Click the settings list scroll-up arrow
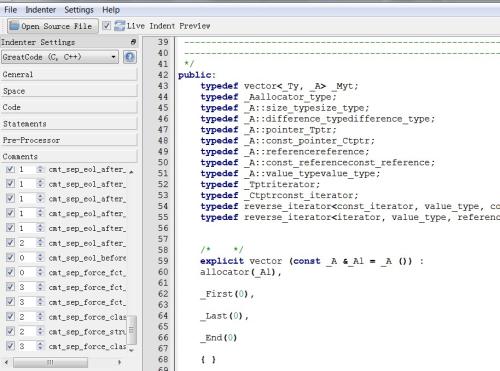The width and height of the screenshot is (500, 371). click(131, 171)
